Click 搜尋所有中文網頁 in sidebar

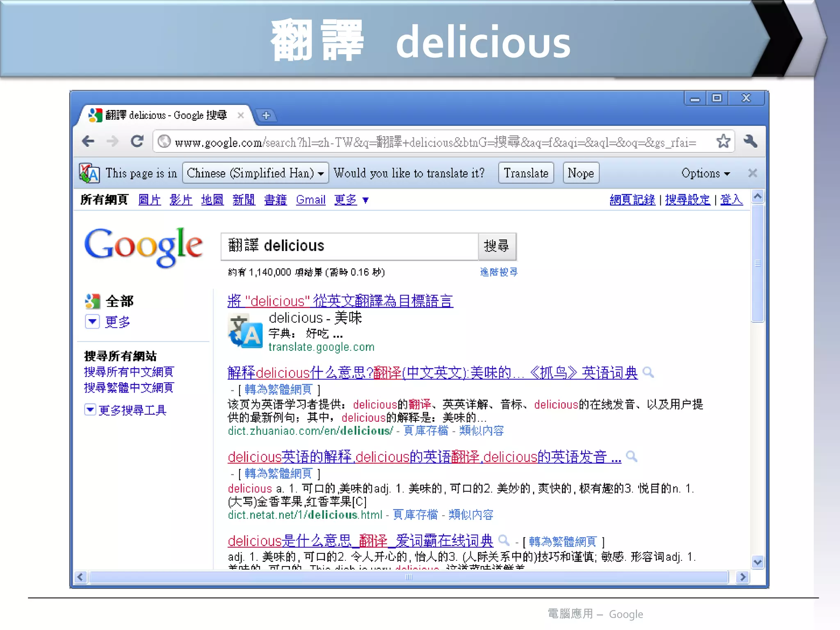[129, 372]
